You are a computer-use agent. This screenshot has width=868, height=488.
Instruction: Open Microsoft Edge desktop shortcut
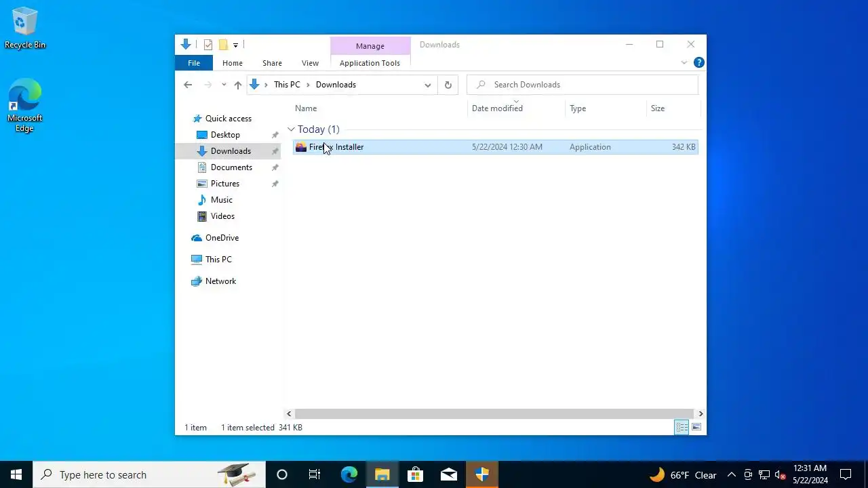(25, 106)
